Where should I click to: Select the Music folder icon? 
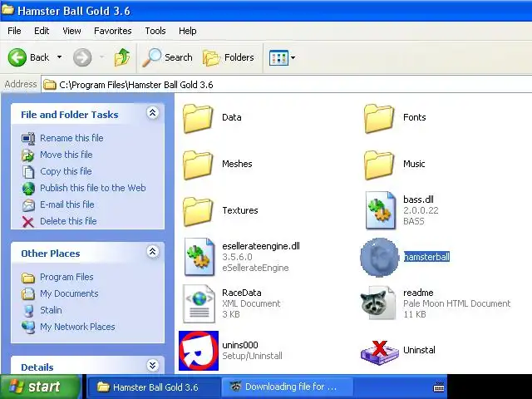pyautogui.click(x=379, y=165)
